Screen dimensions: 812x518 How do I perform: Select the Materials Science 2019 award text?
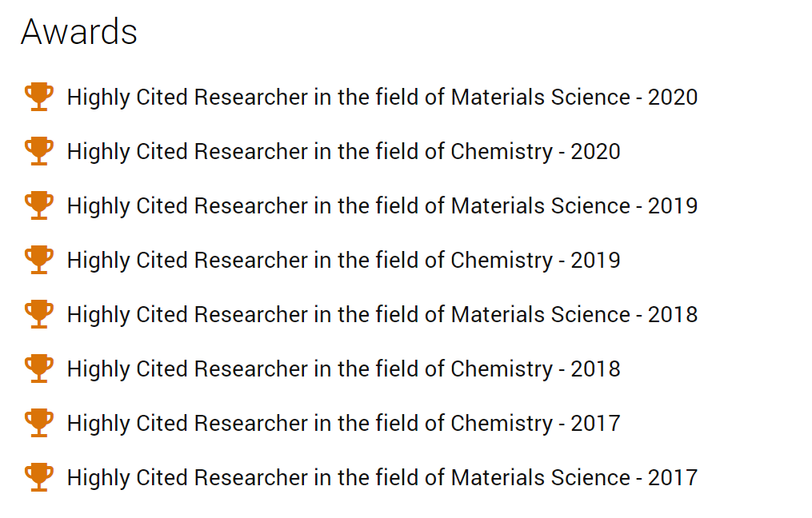[382, 206]
